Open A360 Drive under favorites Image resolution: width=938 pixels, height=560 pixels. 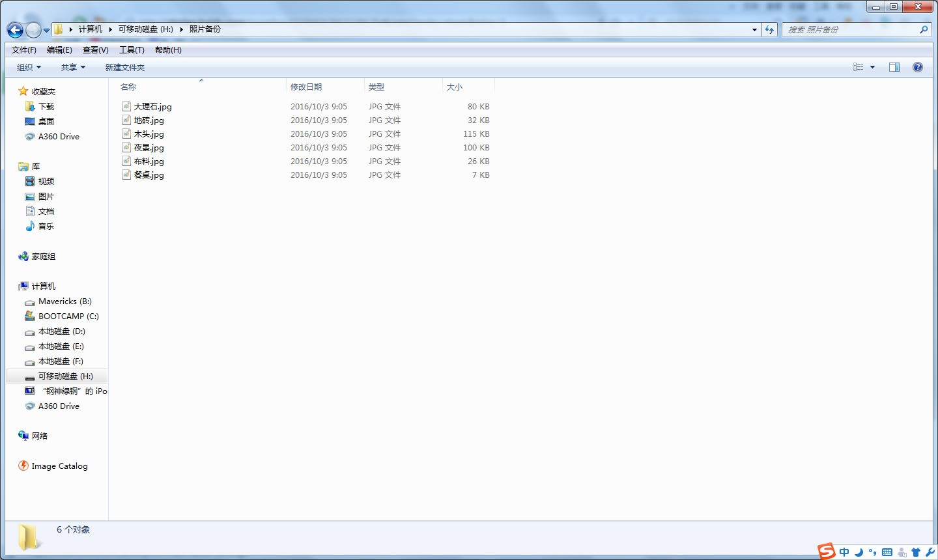click(59, 137)
